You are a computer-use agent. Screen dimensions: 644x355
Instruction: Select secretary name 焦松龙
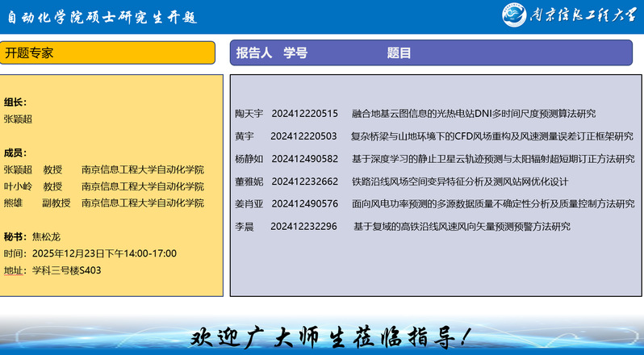point(46,237)
